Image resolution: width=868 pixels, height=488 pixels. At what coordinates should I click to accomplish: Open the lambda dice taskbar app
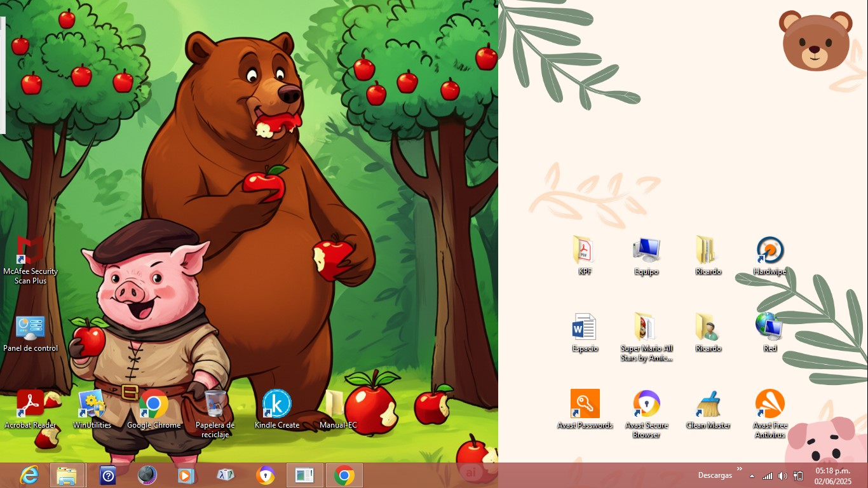point(226,475)
